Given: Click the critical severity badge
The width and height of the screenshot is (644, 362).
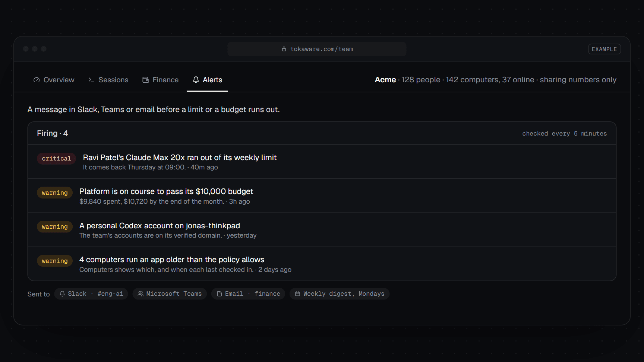Looking at the screenshot, I should pos(56,159).
